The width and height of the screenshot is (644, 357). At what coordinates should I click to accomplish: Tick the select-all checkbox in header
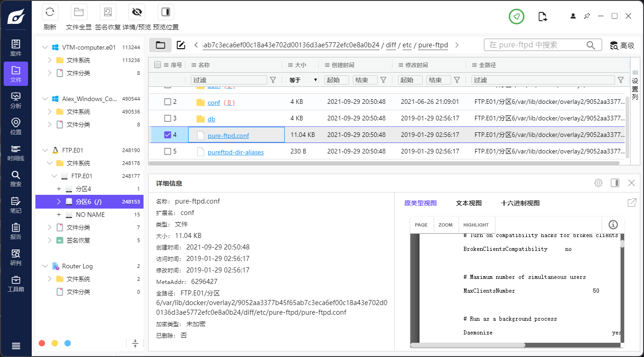point(157,65)
